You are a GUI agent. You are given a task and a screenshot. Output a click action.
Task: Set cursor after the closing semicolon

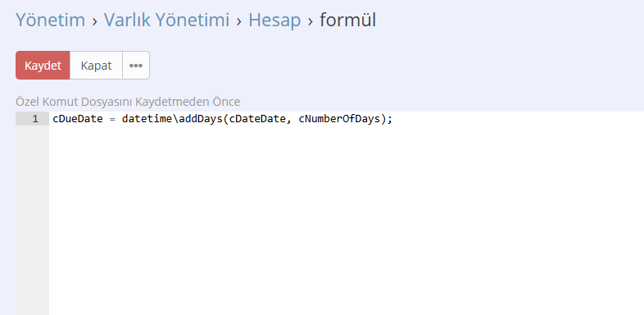tap(393, 119)
